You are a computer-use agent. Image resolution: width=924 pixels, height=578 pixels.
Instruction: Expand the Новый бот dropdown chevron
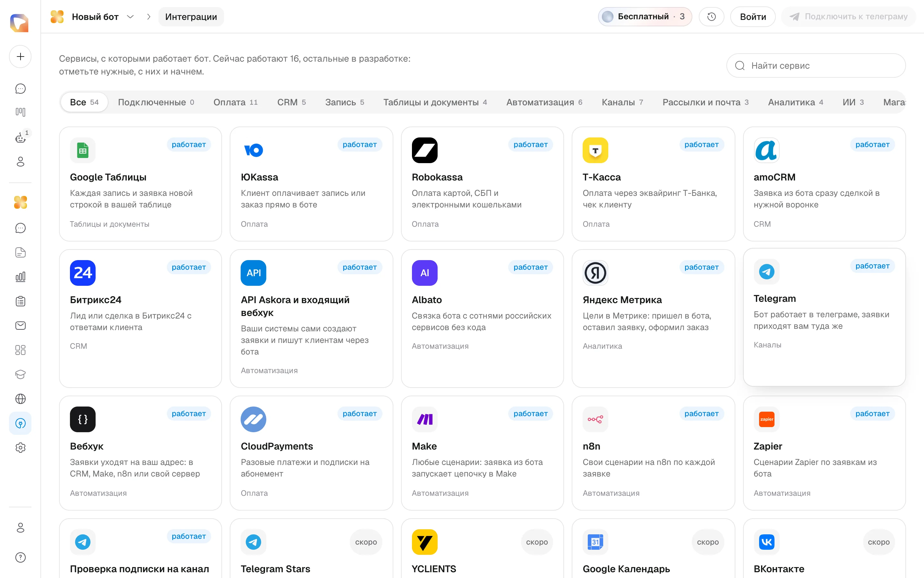[130, 17]
